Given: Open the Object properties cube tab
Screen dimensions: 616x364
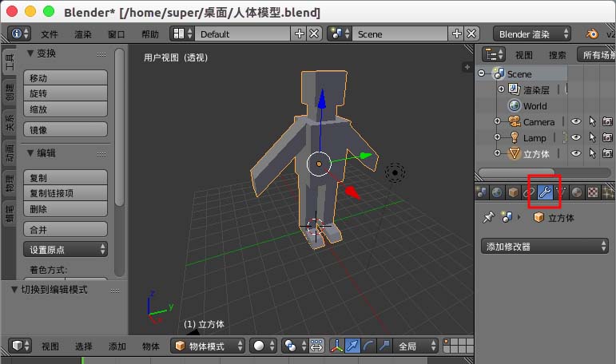Looking at the screenshot, I should 513,192.
